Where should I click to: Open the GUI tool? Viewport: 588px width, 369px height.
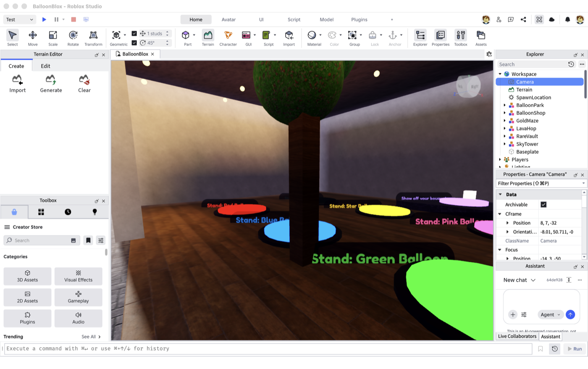coord(247,38)
